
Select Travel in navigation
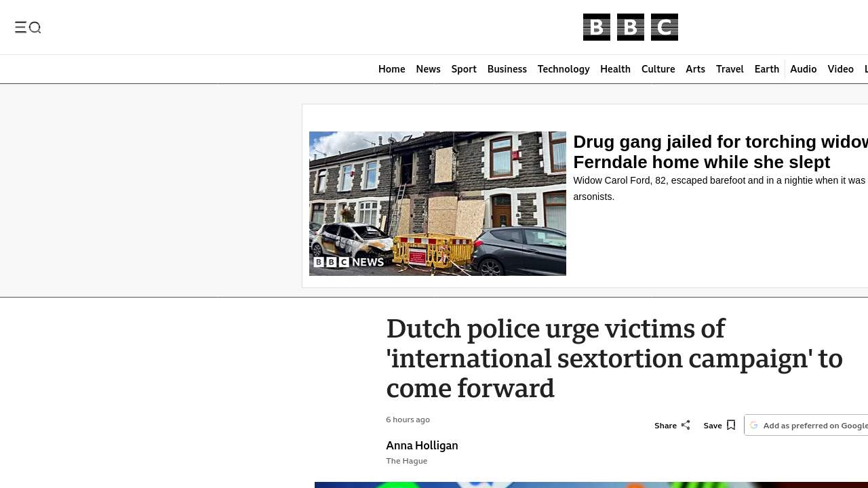(730, 69)
